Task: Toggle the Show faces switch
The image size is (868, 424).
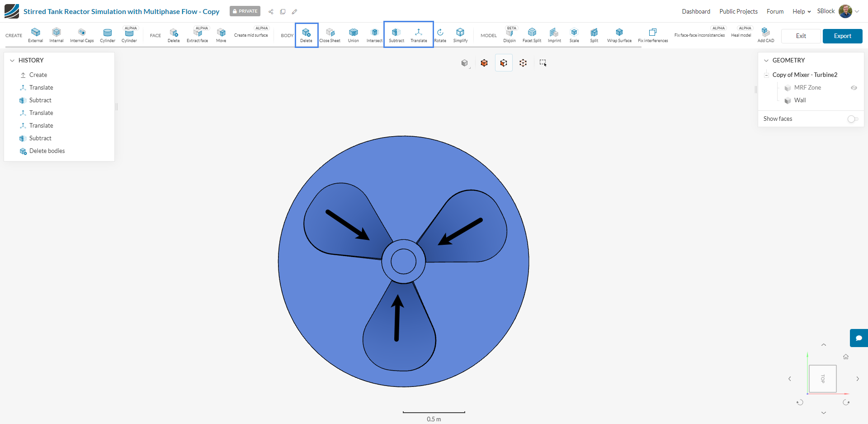Action: click(x=853, y=119)
